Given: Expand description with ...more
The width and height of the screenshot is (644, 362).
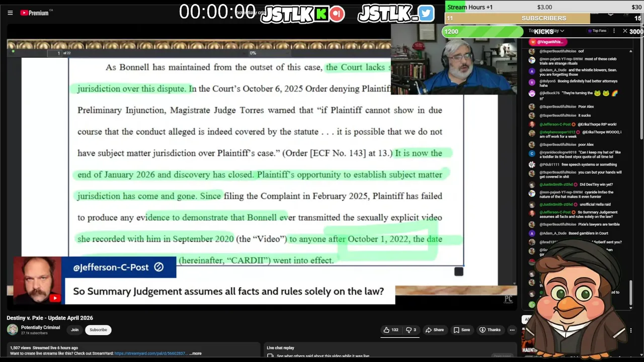Looking at the screenshot, I should tap(195, 353).
